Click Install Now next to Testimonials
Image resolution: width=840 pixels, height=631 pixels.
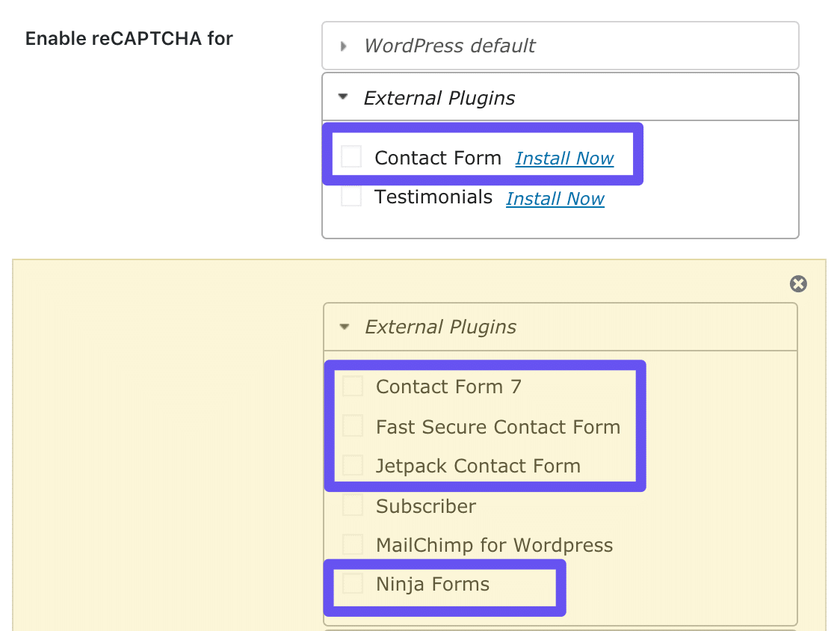point(555,198)
